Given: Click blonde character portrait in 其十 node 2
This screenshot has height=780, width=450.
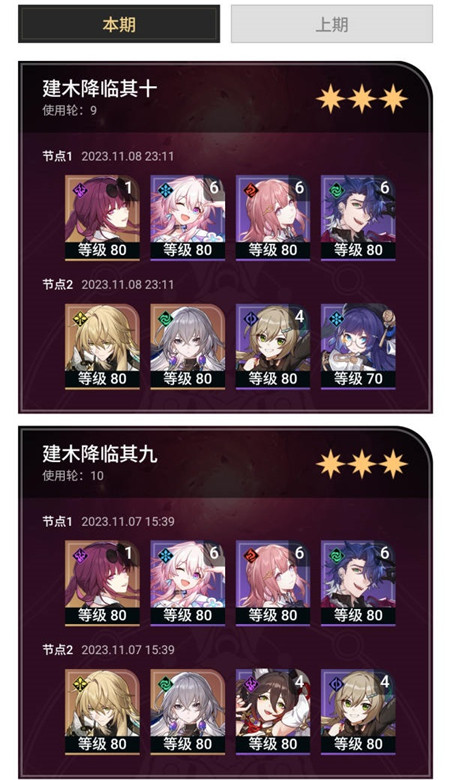Looking at the screenshot, I should click(x=102, y=346).
